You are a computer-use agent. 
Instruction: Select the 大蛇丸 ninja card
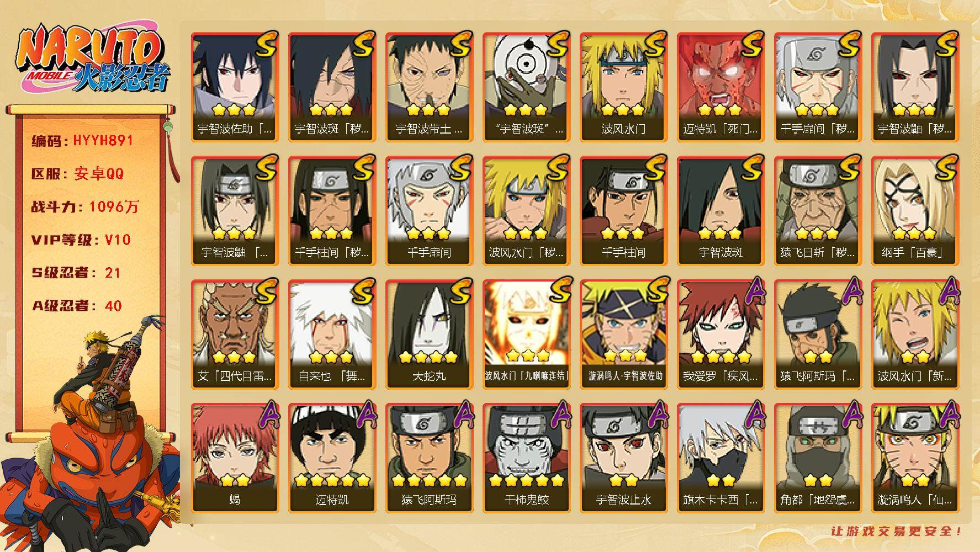pos(429,335)
